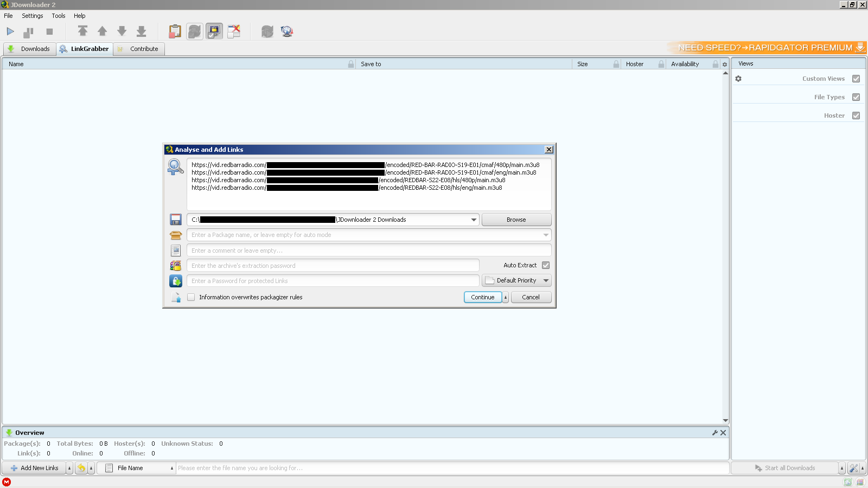Expand the Start all Downloads options arrow
The width and height of the screenshot is (868, 488).
(842, 468)
